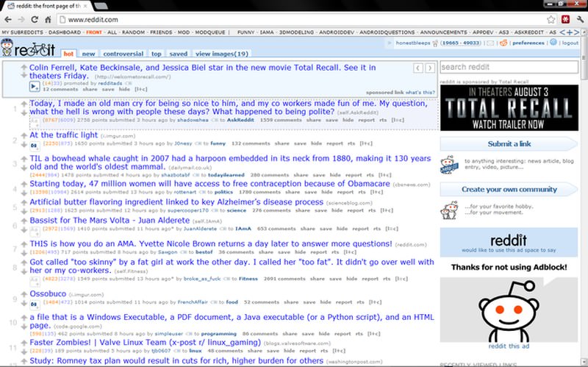
Task: Upvote the Juan Alderete IAmA post
Action: pyautogui.click(x=24, y=221)
